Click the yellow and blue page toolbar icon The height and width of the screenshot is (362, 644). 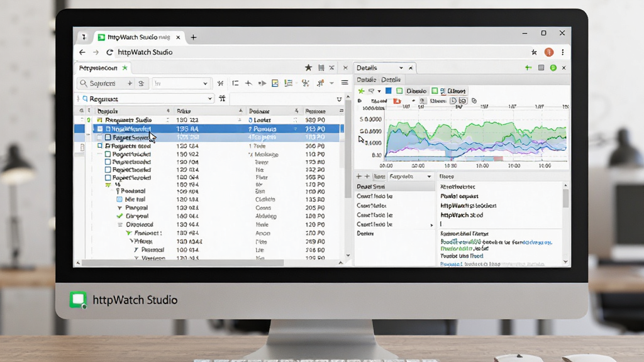[275, 84]
